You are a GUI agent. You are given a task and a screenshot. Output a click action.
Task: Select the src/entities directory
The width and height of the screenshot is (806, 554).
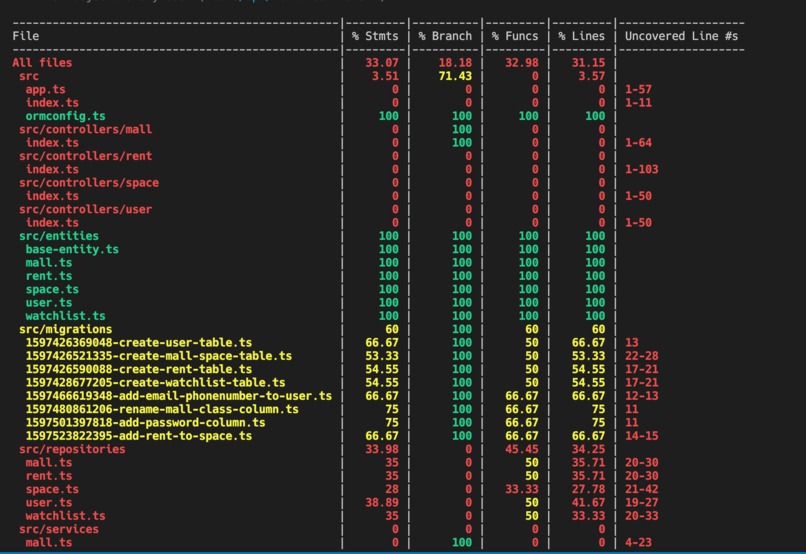pos(59,236)
